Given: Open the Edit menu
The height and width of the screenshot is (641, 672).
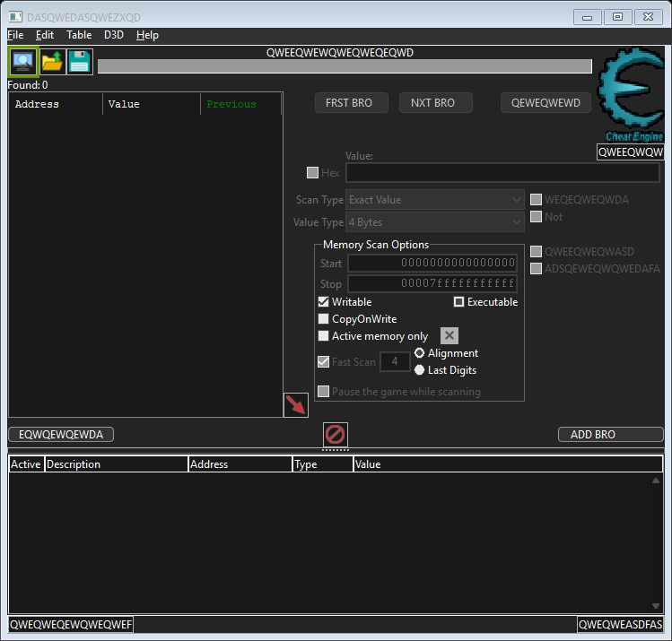Looking at the screenshot, I should click(x=45, y=35).
